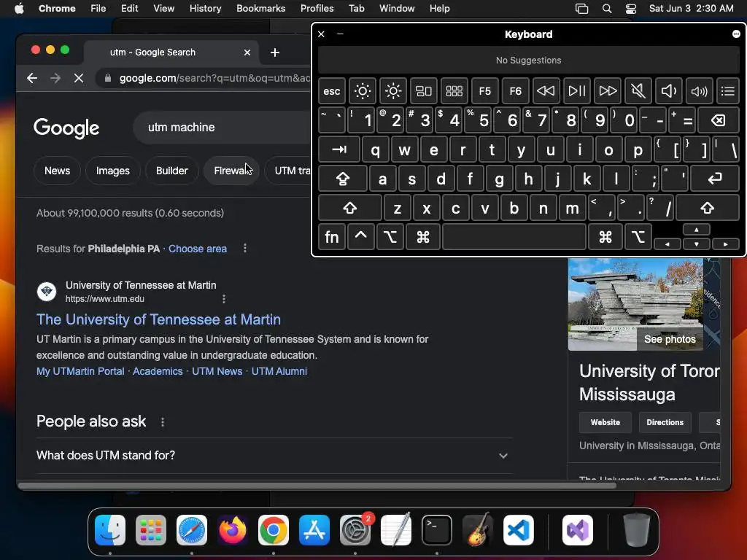Toggle the control key on virtual keyboard
The image size is (747, 560).
[x=360, y=237]
